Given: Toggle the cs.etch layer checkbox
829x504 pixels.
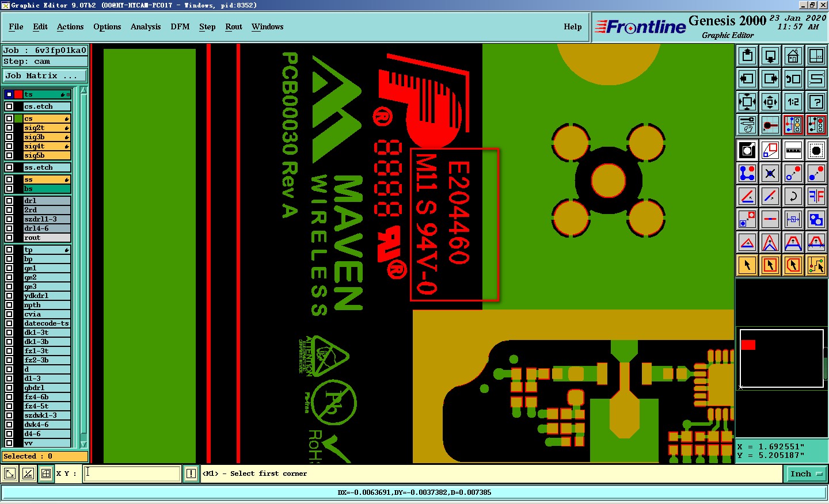Looking at the screenshot, I should click(9, 106).
